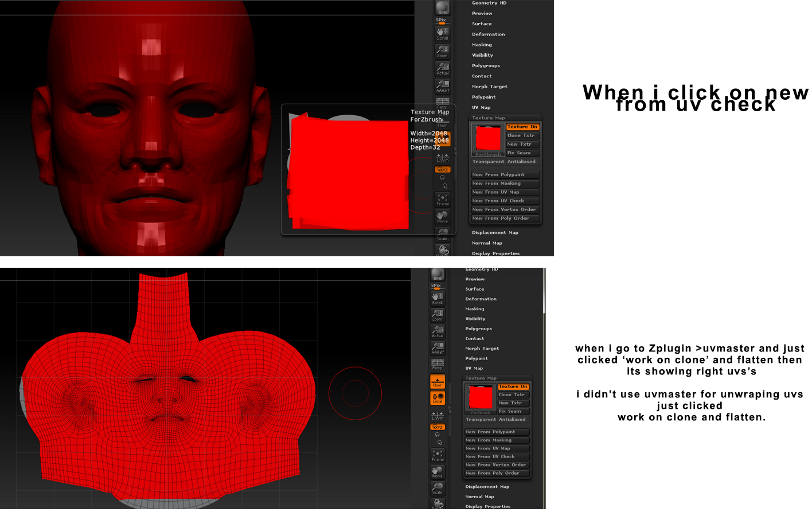Screen dimensions: 812x516
Task: Toggle Transparent in the upper Texture Map panel
Action: tap(489, 162)
